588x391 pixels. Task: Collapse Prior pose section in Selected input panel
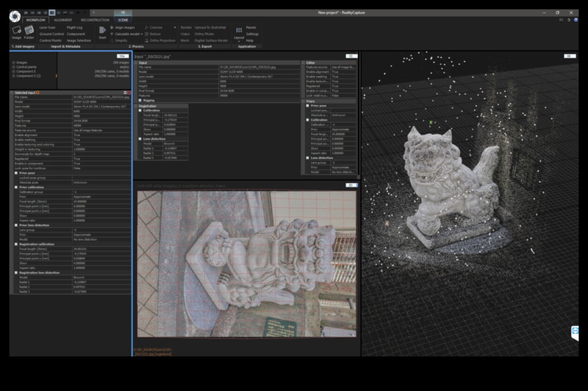[16, 173]
